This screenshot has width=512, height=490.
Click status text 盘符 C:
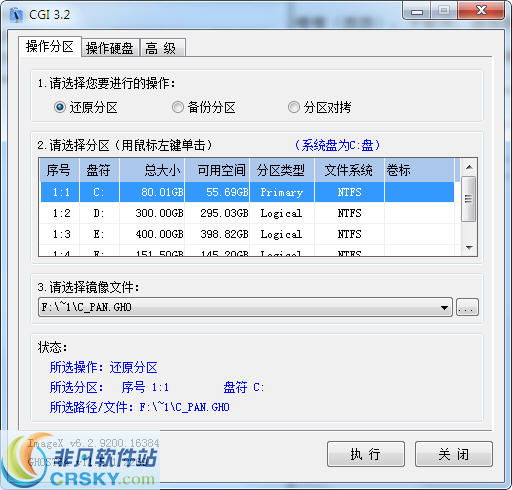244,387
